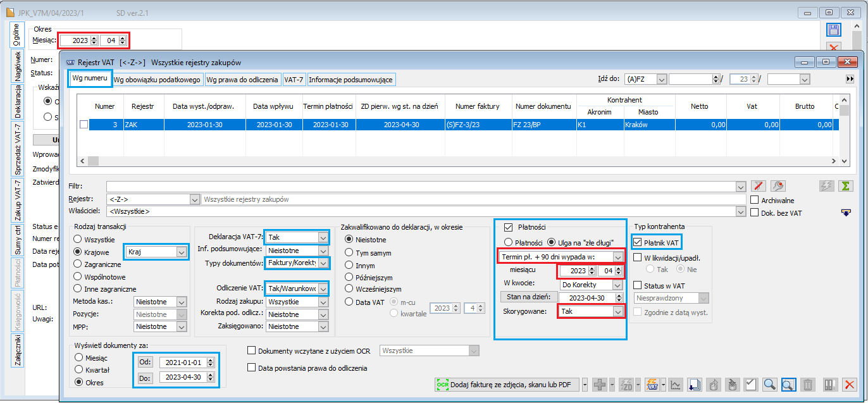This screenshot has height=403, width=868.
Task: Check Dokumenty wczytane z użyciem OCR
Action: coord(251,350)
